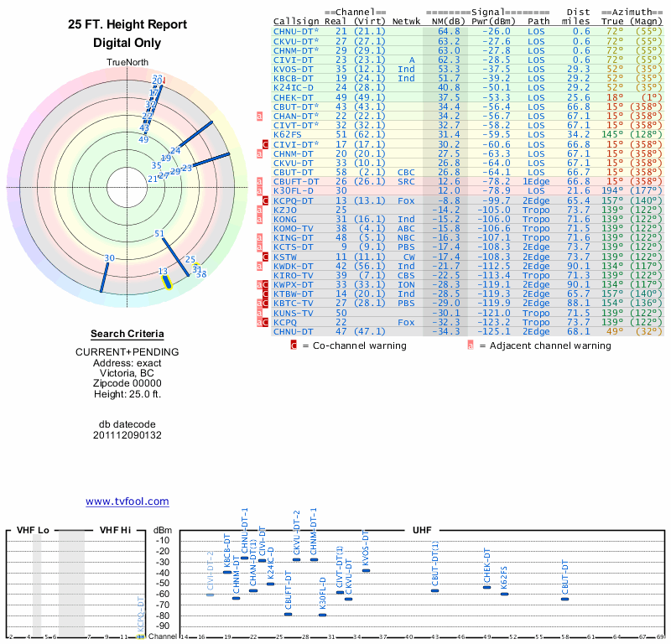Click the KTBW-DT callsign
The width and height of the screenshot is (671, 644).
[293, 294]
